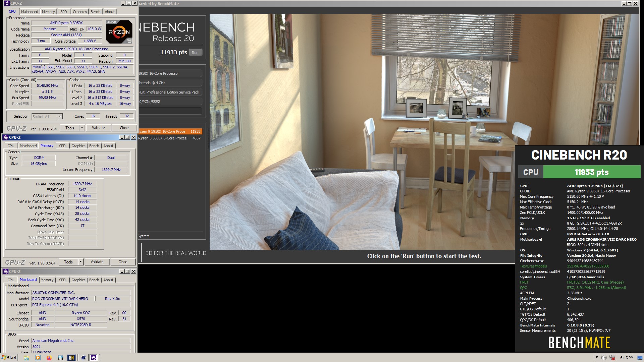Open Graphics tab in top CPU-Z window
This screenshot has height=362, width=644.
pyautogui.click(x=80, y=12)
